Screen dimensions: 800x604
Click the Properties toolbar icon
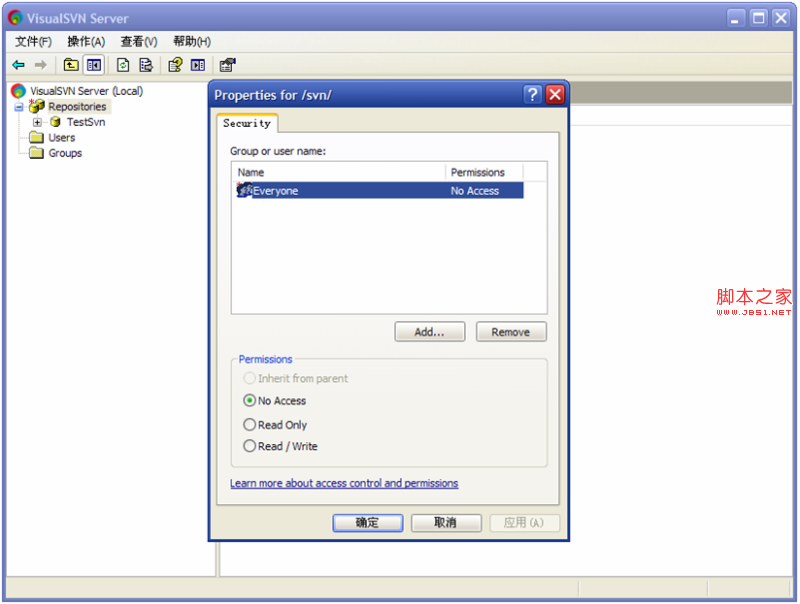227,65
